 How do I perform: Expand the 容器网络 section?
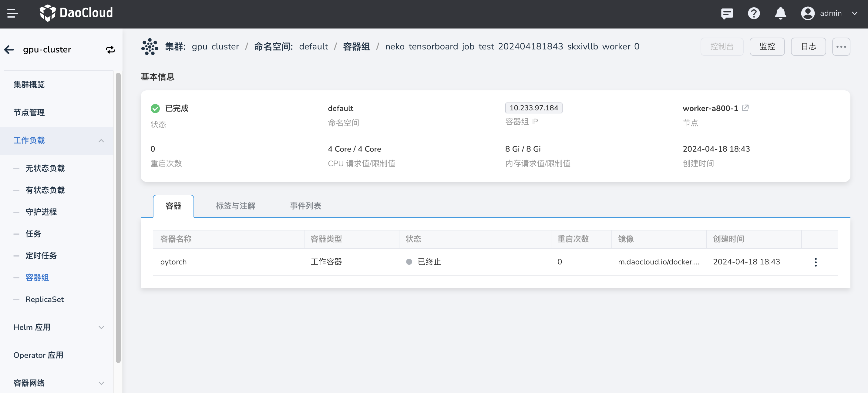click(x=101, y=383)
